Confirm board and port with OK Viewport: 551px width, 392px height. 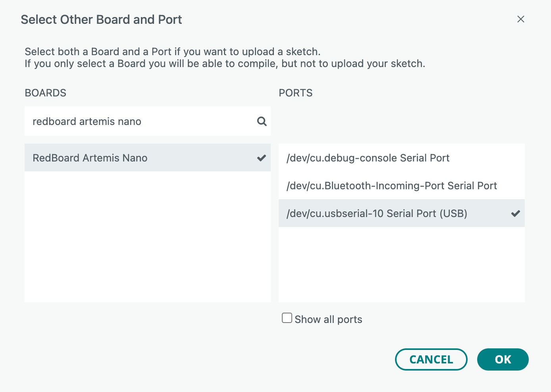click(503, 359)
